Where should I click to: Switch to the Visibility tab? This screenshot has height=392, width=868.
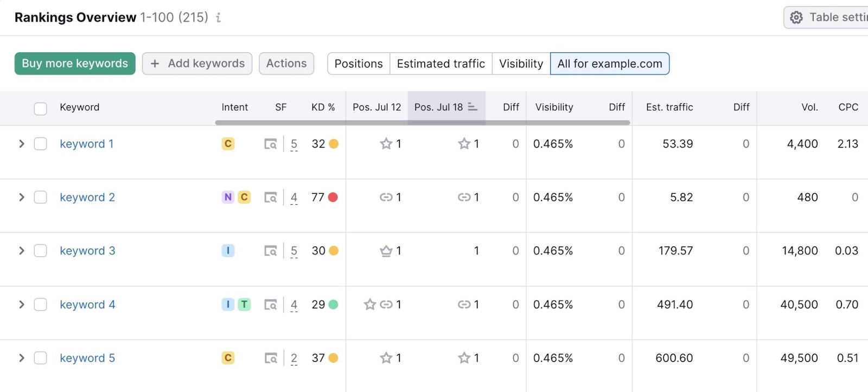(x=521, y=64)
